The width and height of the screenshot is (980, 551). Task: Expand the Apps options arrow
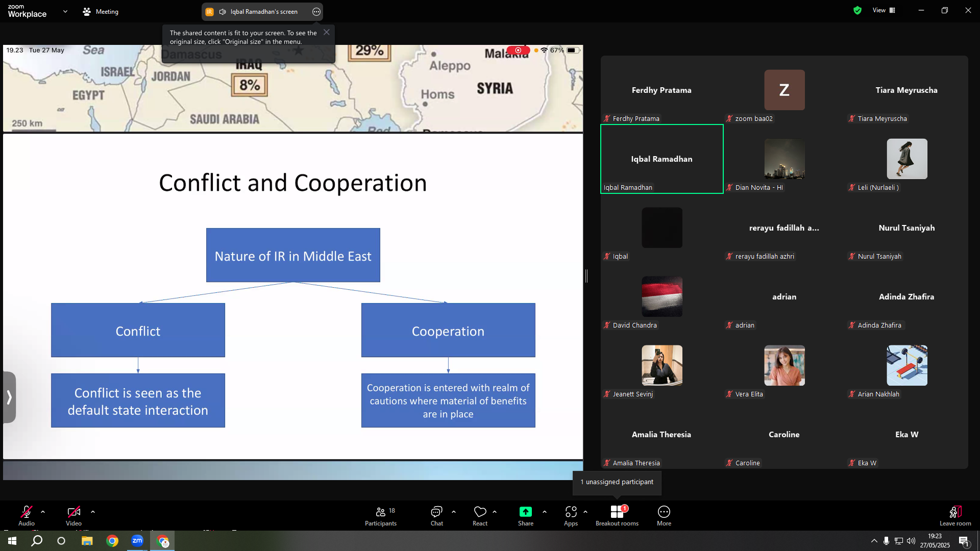585,511
